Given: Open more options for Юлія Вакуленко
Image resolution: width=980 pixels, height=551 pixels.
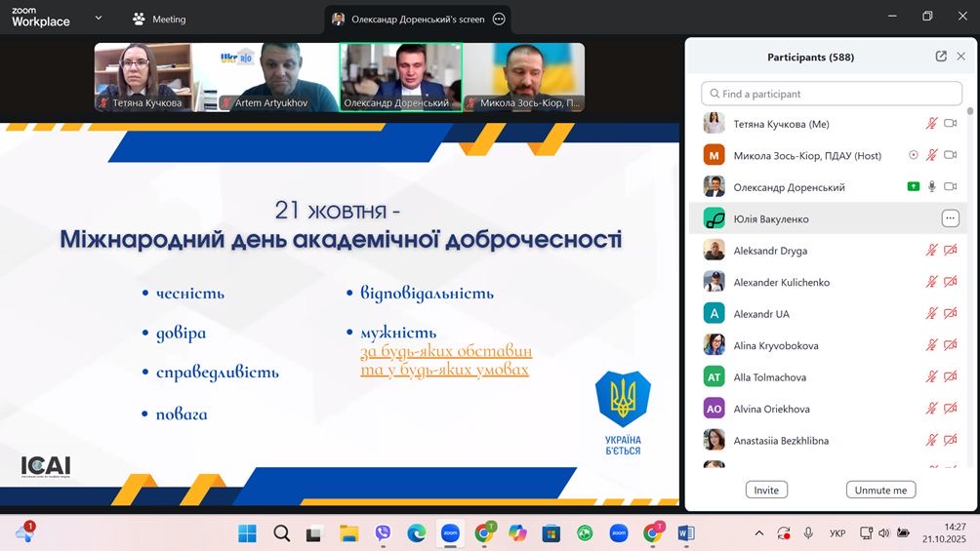Looking at the screenshot, I should 950,219.
